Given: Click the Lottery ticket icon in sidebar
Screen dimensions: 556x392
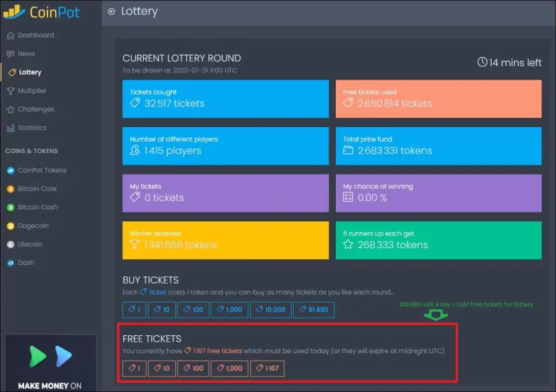Looking at the screenshot, I should click(12, 72).
